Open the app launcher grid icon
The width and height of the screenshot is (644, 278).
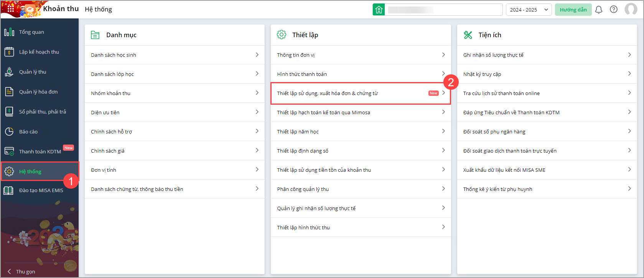click(11, 8)
